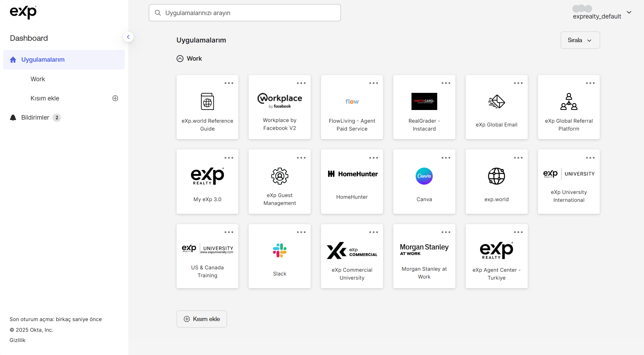Open options menu for exp.world card
Image resolution: width=644 pixels, height=355 pixels.
[x=518, y=158]
